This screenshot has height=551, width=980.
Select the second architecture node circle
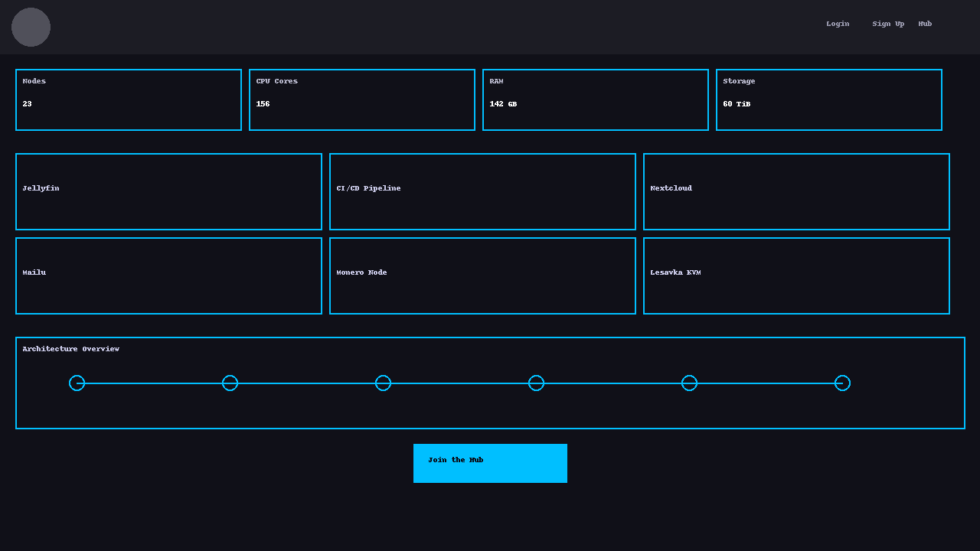tap(230, 383)
